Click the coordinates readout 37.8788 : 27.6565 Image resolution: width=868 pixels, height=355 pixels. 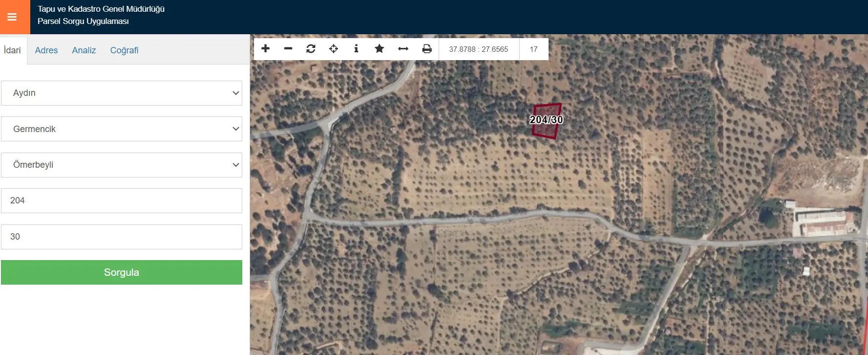[x=479, y=49]
